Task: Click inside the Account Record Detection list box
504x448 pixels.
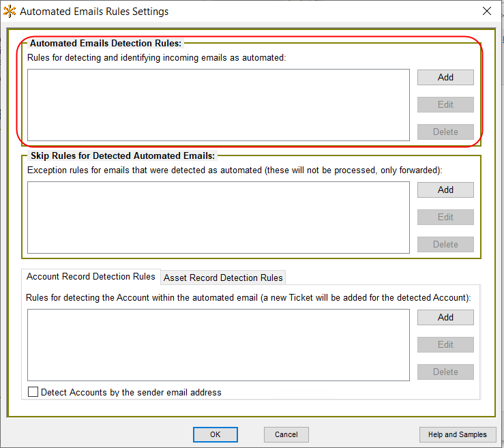Action: tap(218, 344)
